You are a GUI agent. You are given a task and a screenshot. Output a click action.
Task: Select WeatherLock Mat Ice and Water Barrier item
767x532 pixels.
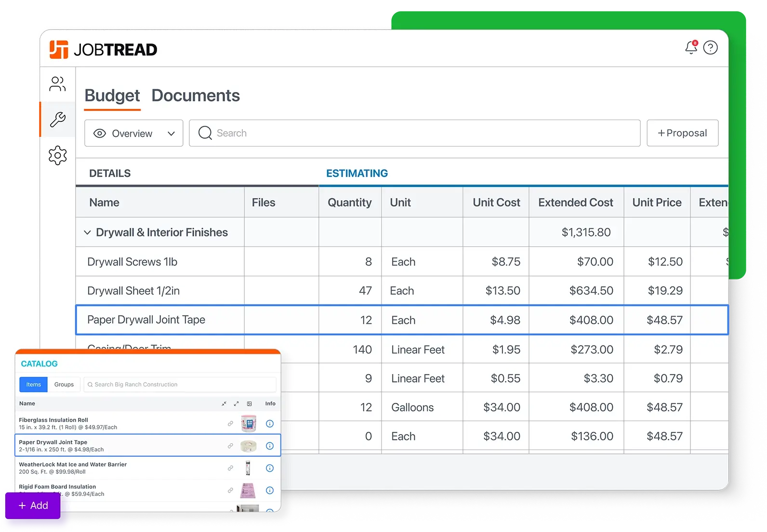pos(147,468)
